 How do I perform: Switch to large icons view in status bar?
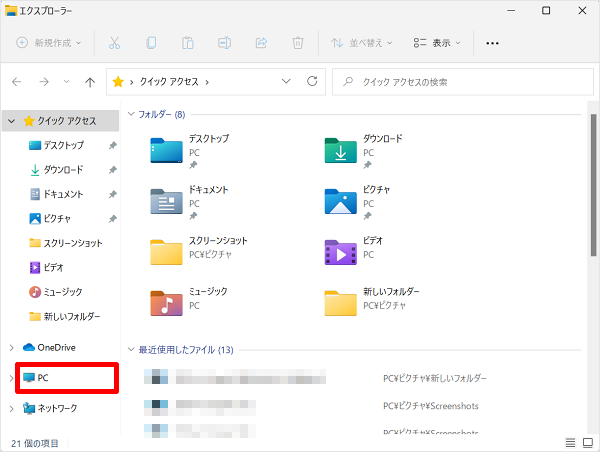pyautogui.click(x=587, y=442)
